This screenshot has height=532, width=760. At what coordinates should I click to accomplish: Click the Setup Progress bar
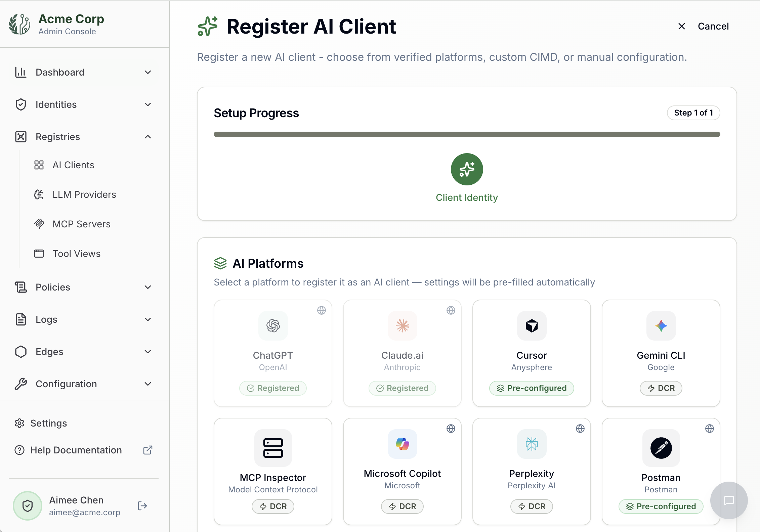click(467, 134)
